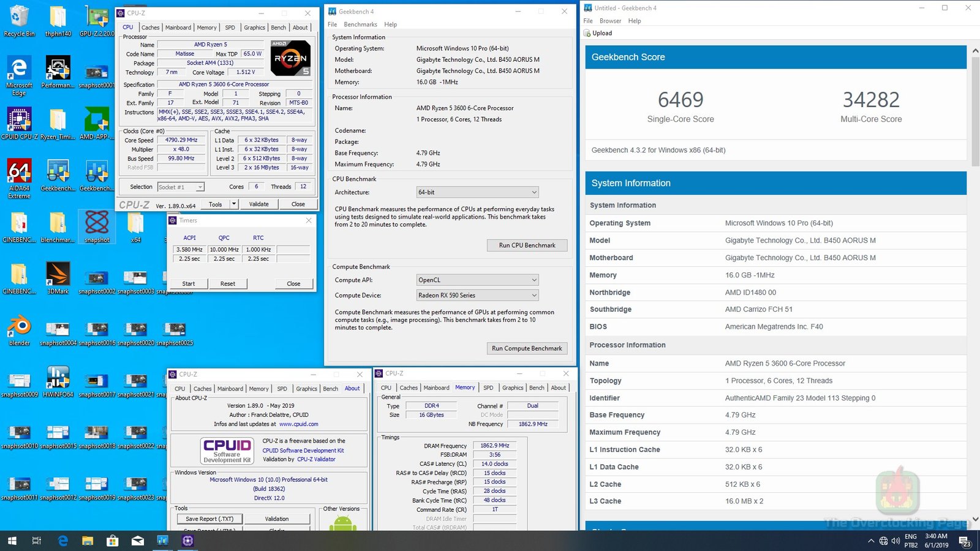Open the Compute Device dropdown showing Radeon RX 590

(x=477, y=295)
